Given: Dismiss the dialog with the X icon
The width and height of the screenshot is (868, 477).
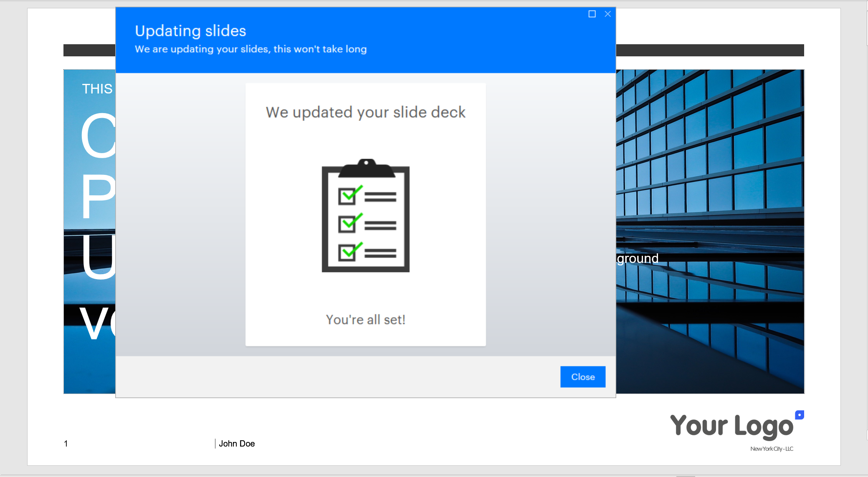Looking at the screenshot, I should click(607, 14).
